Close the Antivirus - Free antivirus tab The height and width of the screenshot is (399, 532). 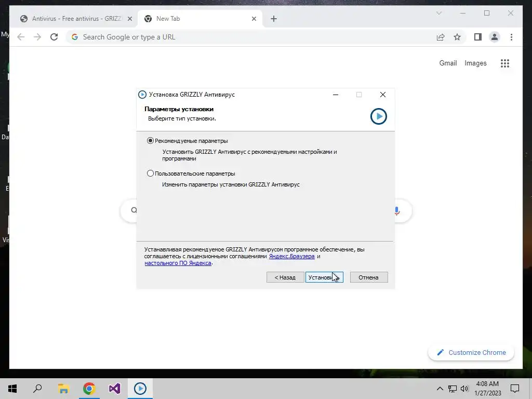129,19
